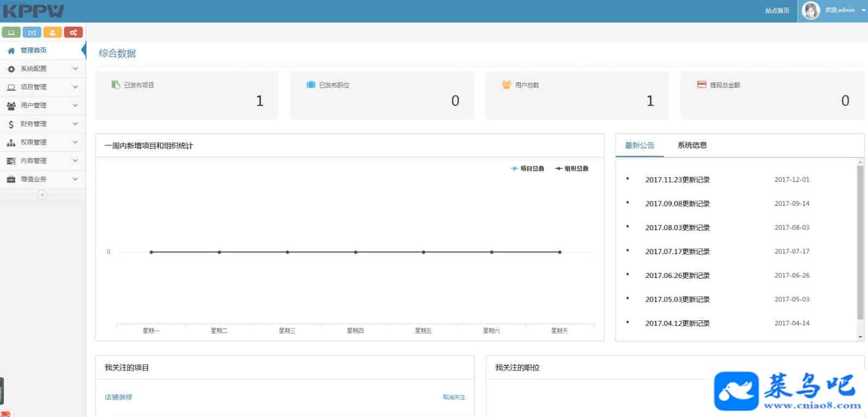The image size is (868, 417).
Task: Open the 2017.11.23更新记录 announcement
Action: coord(677,180)
